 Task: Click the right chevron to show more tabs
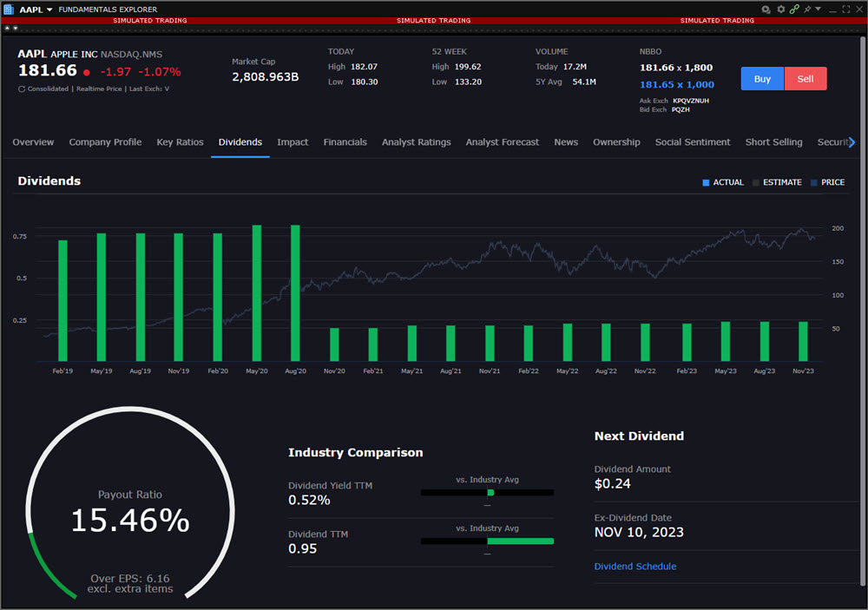pyautogui.click(x=852, y=142)
